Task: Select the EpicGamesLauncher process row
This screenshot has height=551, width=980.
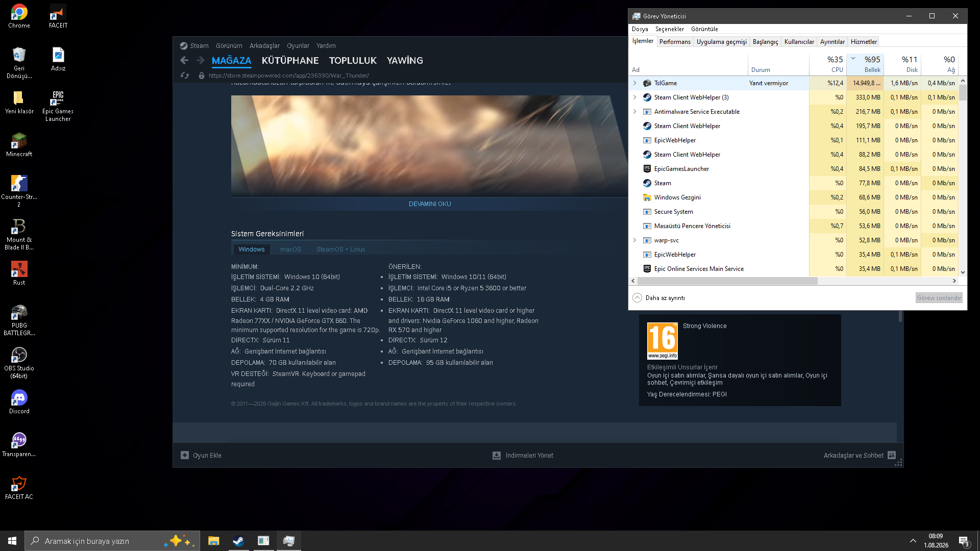Action: (794, 169)
